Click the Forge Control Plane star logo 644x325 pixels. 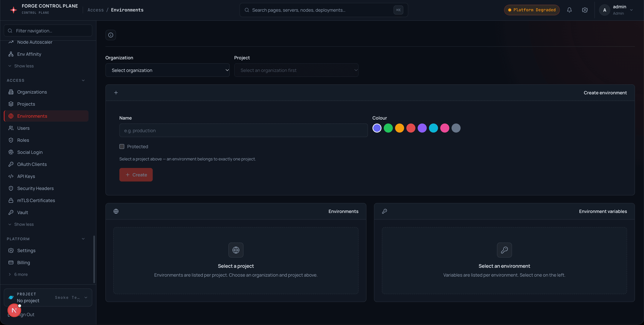pyautogui.click(x=13, y=10)
